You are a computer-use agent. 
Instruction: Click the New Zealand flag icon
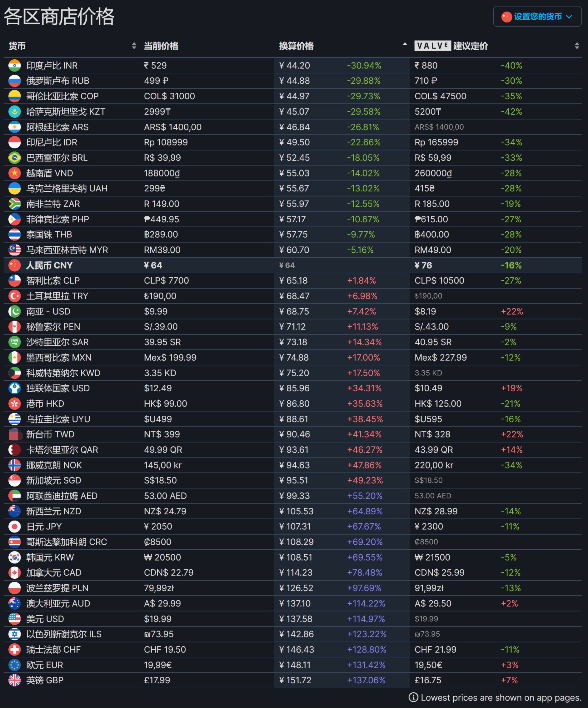14,511
